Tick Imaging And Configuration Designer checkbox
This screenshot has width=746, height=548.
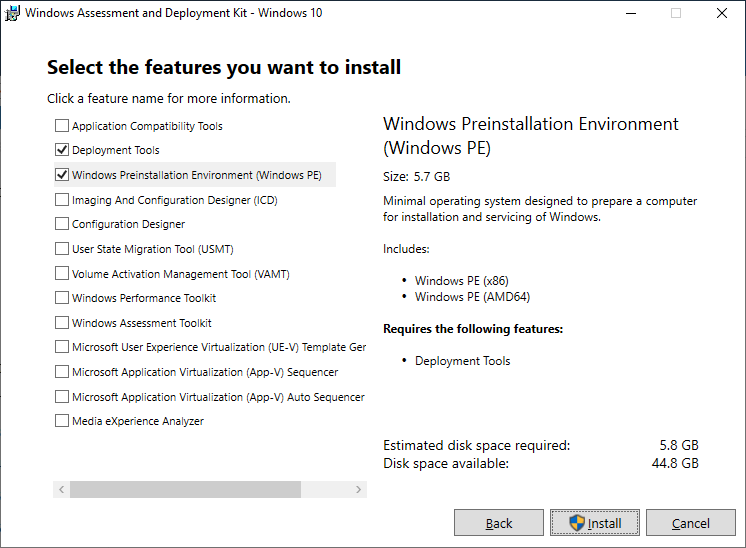click(62, 199)
